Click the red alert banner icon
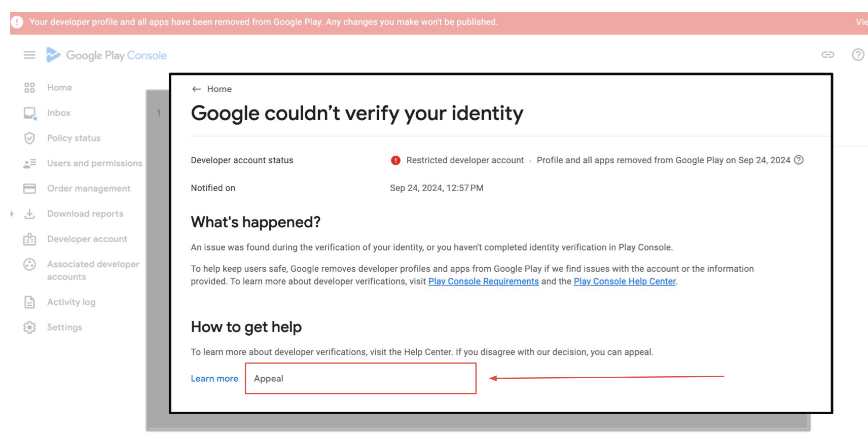 pyautogui.click(x=17, y=22)
